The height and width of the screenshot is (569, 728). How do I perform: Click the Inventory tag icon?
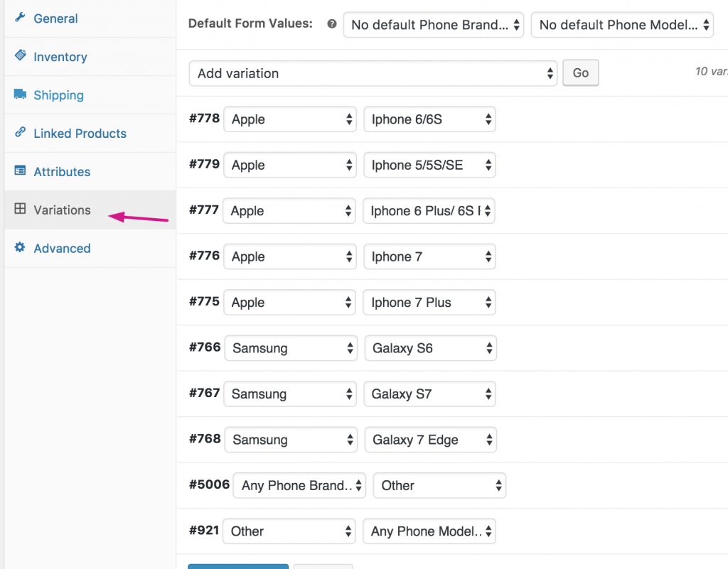coord(20,56)
